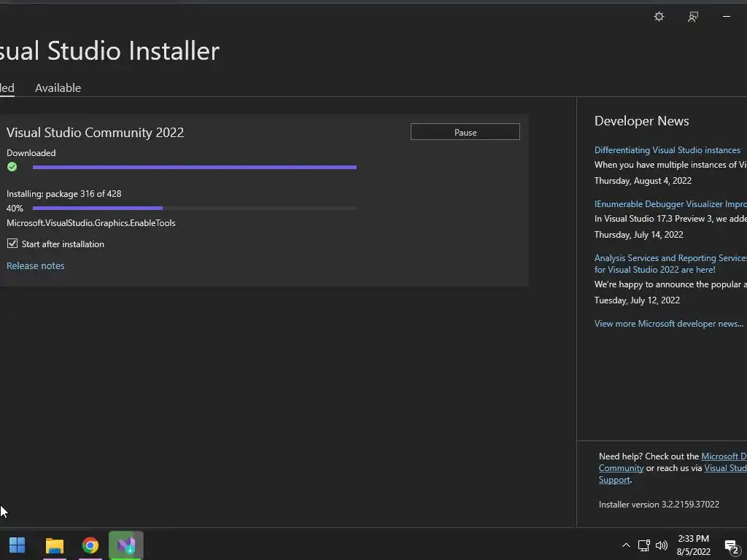Open Google Chrome from taskbar
This screenshot has height=560, width=747.
tap(90, 545)
